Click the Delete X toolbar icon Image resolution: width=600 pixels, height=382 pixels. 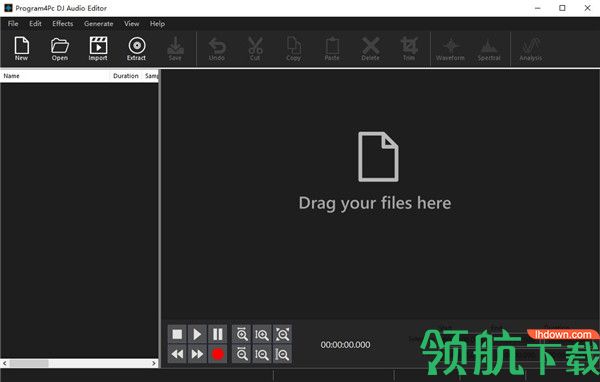coord(370,48)
